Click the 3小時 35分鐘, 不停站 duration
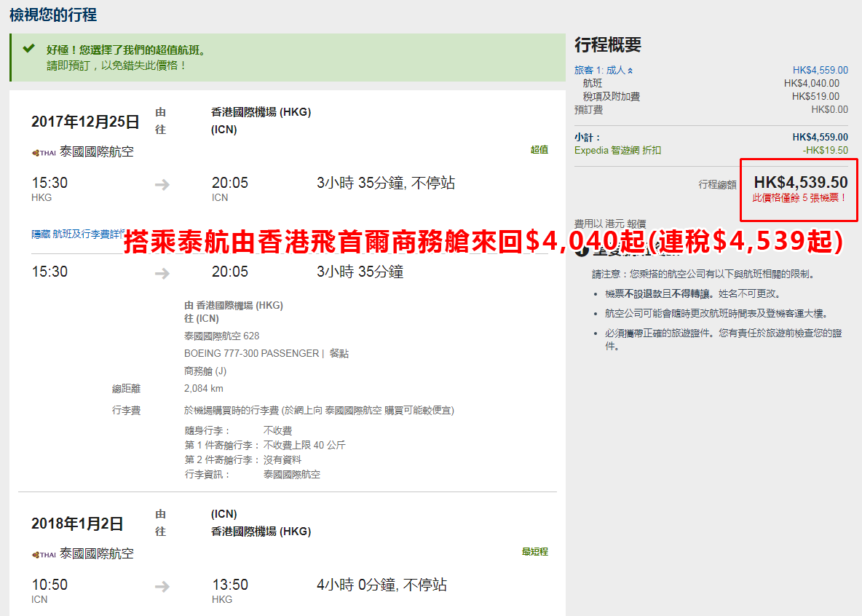 (386, 183)
